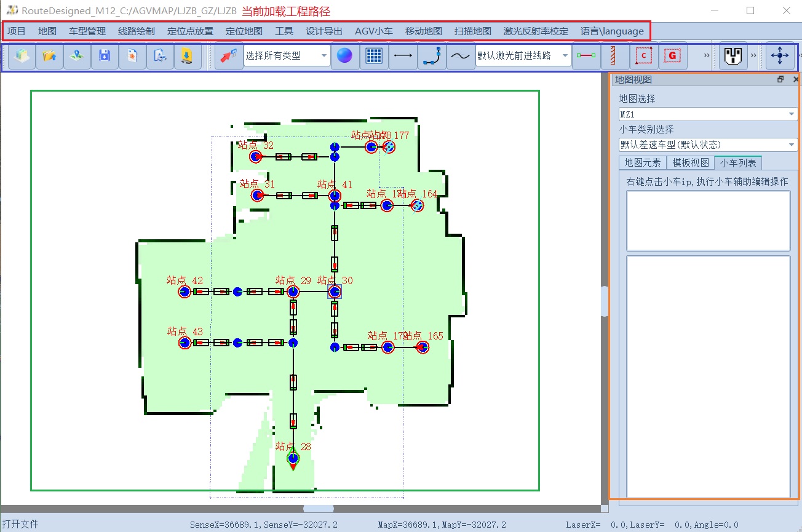Click the red segment with green endpoints icon
802x532 pixels.
pos(586,56)
